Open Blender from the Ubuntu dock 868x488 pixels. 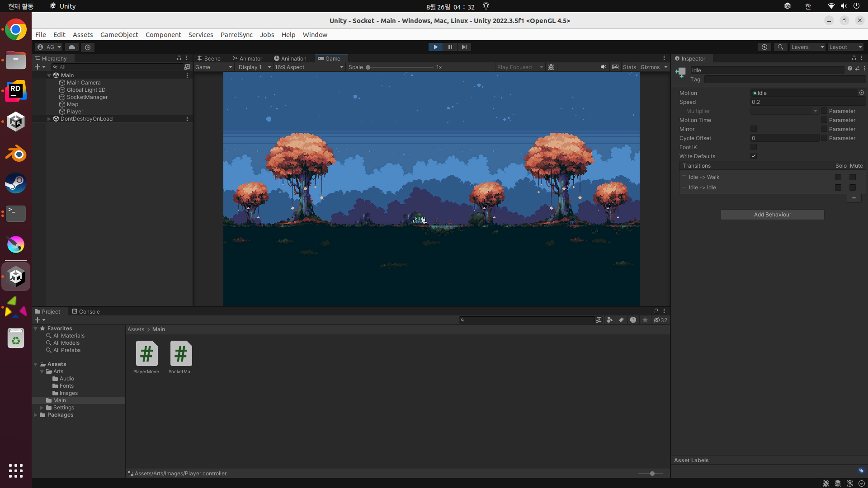(x=16, y=153)
